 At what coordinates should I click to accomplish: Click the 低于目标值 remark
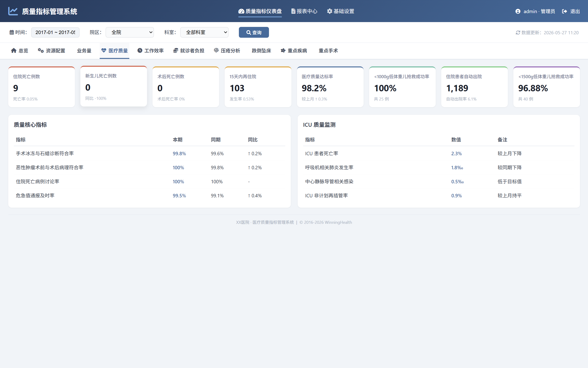click(x=509, y=181)
